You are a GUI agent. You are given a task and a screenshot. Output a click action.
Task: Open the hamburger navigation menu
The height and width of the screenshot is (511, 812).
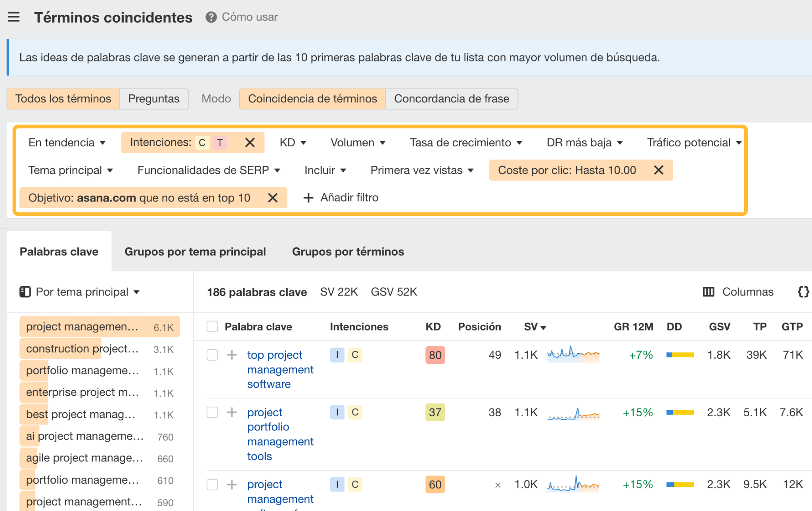[14, 17]
